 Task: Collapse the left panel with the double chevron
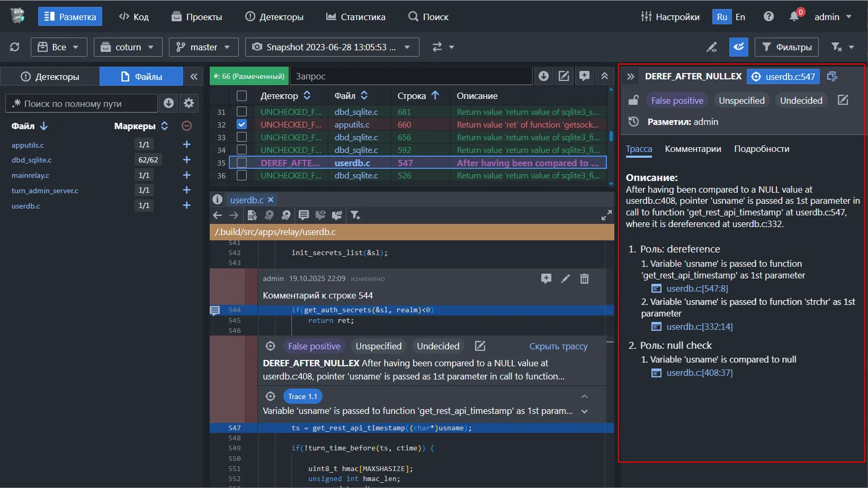pyautogui.click(x=194, y=77)
